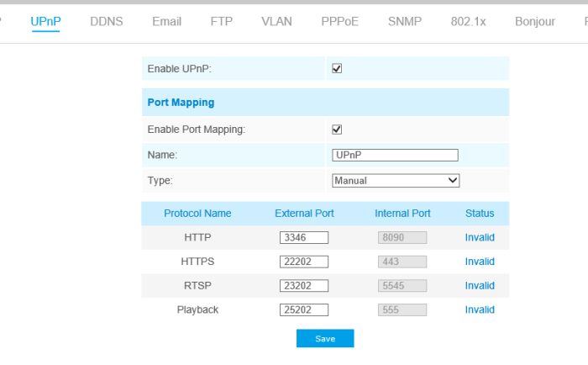Click the Invalid status for HTTPS

coord(480,262)
